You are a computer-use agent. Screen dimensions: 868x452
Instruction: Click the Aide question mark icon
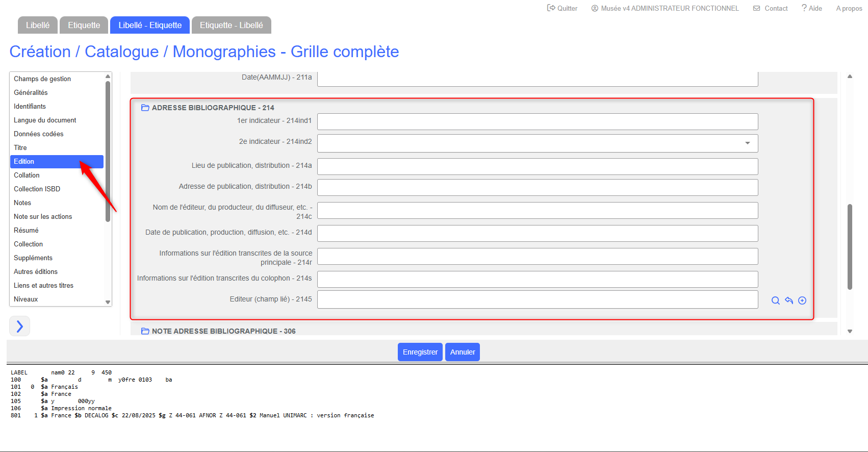(x=804, y=8)
